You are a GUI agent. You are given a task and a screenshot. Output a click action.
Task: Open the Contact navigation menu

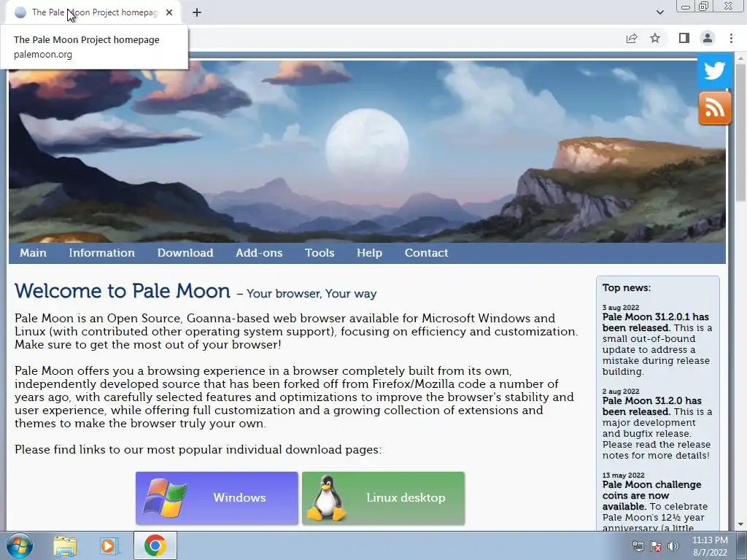click(426, 253)
